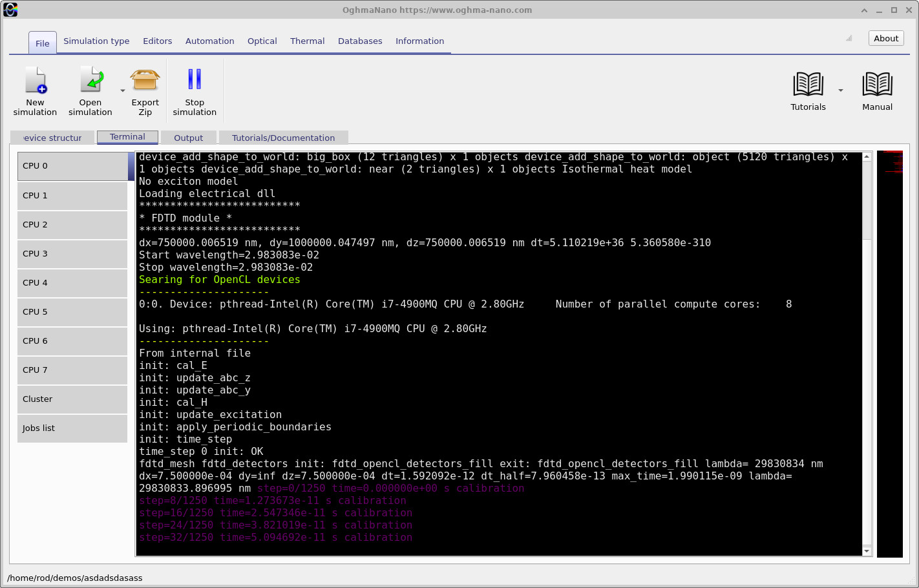Click the Open simulation icon
This screenshot has height=588, width=919.
91,80
